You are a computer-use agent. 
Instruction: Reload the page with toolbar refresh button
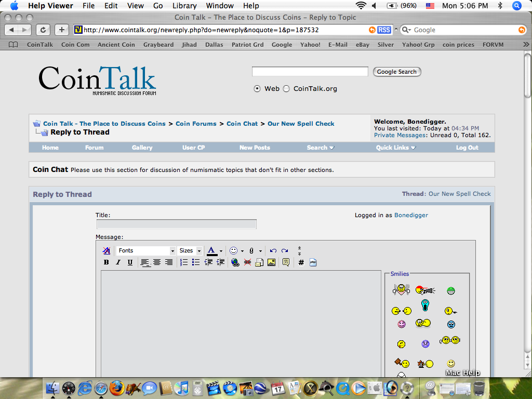[43, 30]
